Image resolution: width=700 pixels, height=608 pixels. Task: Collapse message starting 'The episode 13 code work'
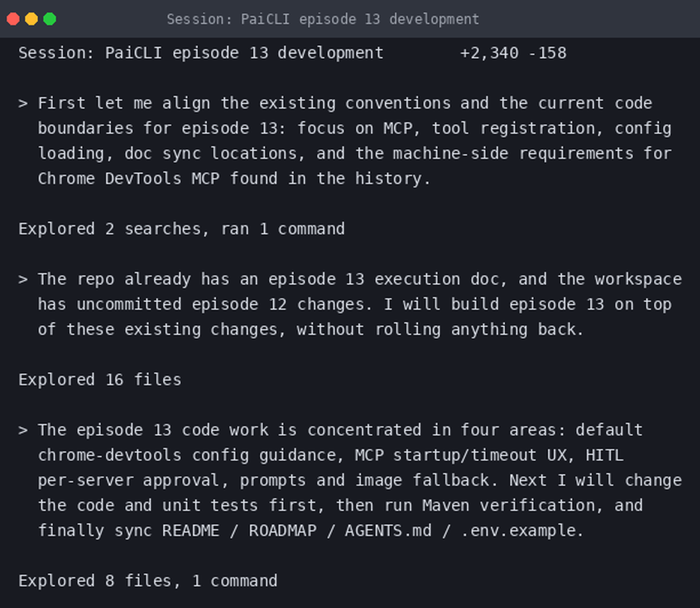(23, 430)
